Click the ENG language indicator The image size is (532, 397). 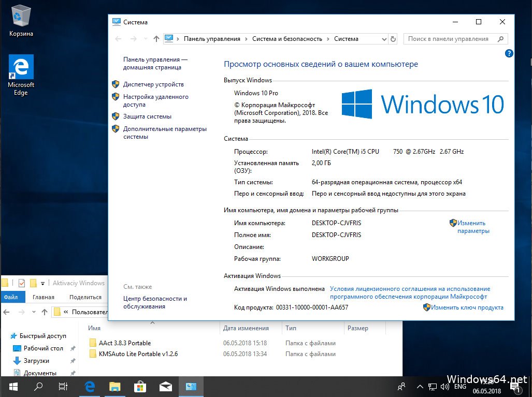click(460, 387)
